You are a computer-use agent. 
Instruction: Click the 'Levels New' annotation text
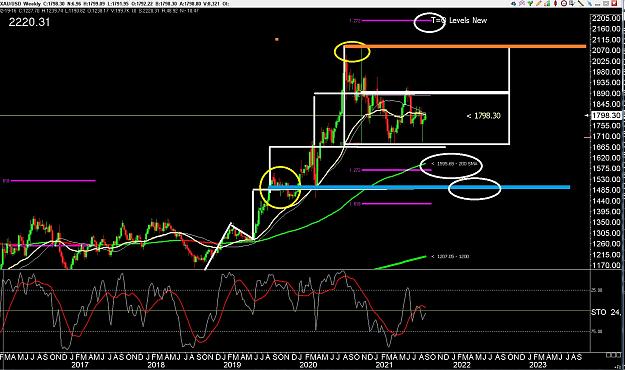tap(468, 20)
